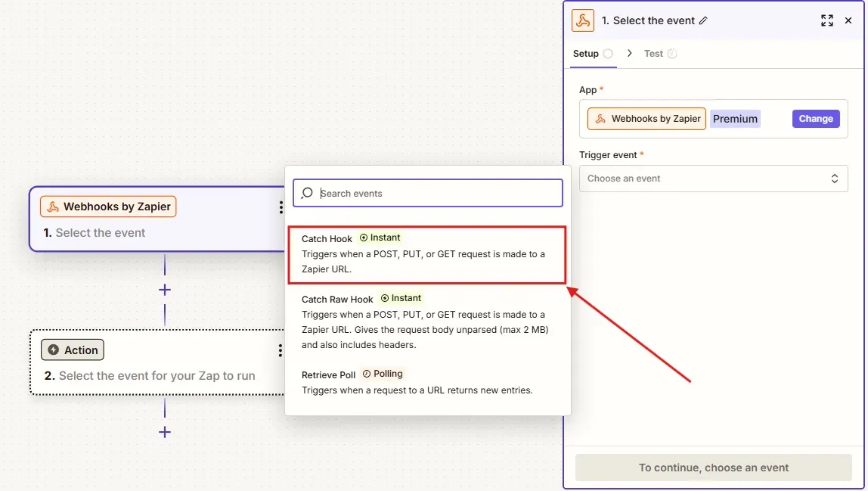The width and height of the screenshot is (868, 491).
Task: Add step with plus between trigger and action
Action: point(164,290)
